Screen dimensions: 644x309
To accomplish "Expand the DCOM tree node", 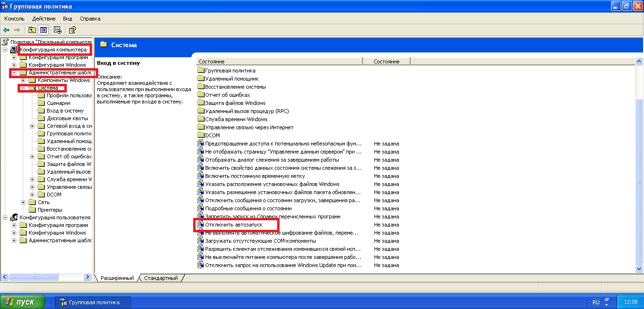I will point(32,195).
